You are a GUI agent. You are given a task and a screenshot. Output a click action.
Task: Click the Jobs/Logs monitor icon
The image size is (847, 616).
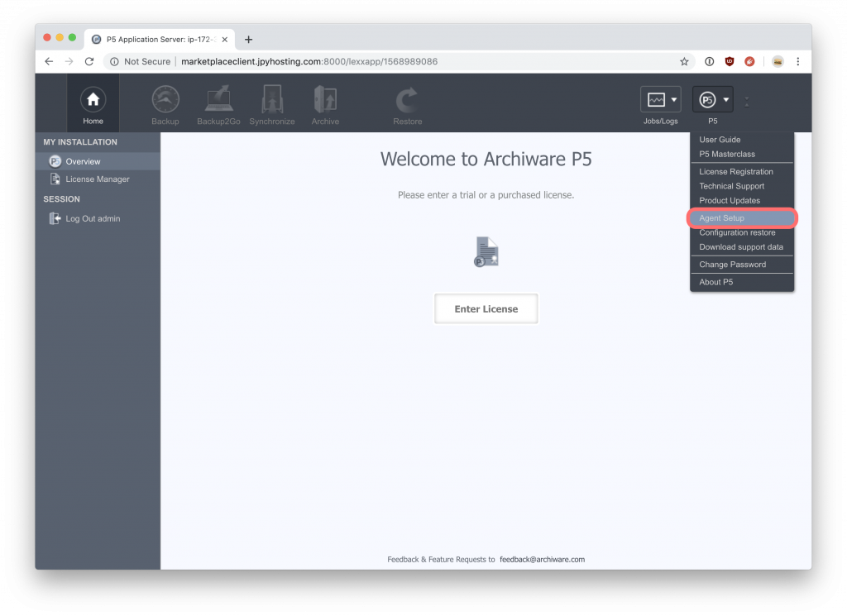click(656, 100)
